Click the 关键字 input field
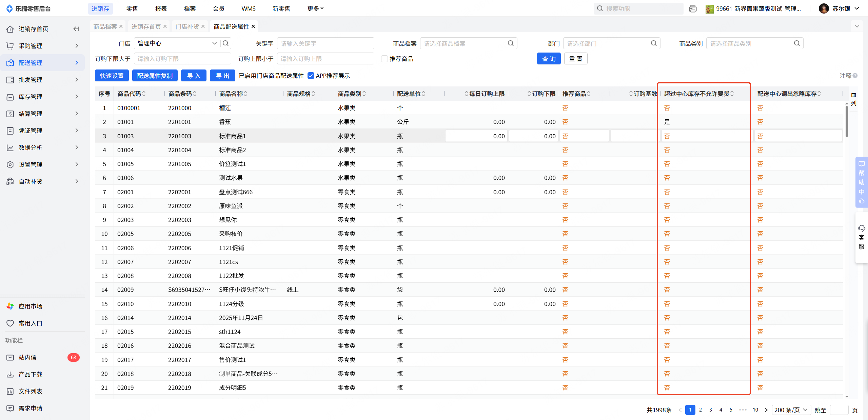Image resolution: width=868 pixels, height=420 pixels. pyautogui.click(x=325, y=43)
